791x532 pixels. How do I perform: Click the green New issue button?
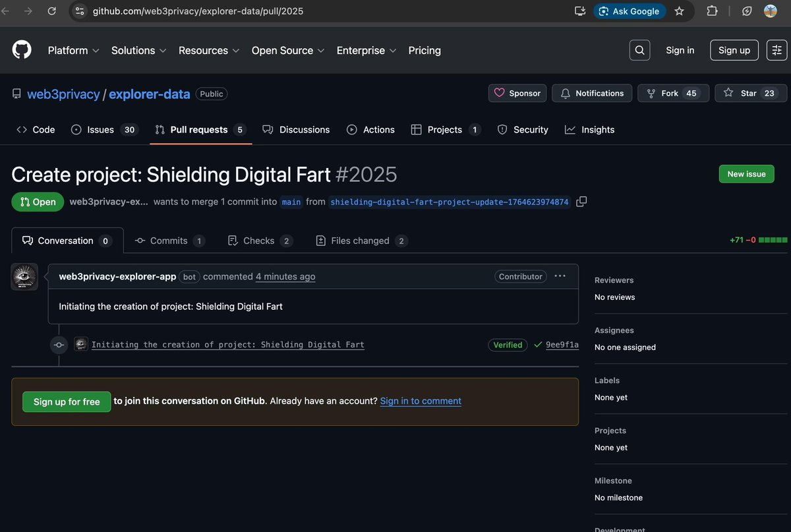point(746,174)
